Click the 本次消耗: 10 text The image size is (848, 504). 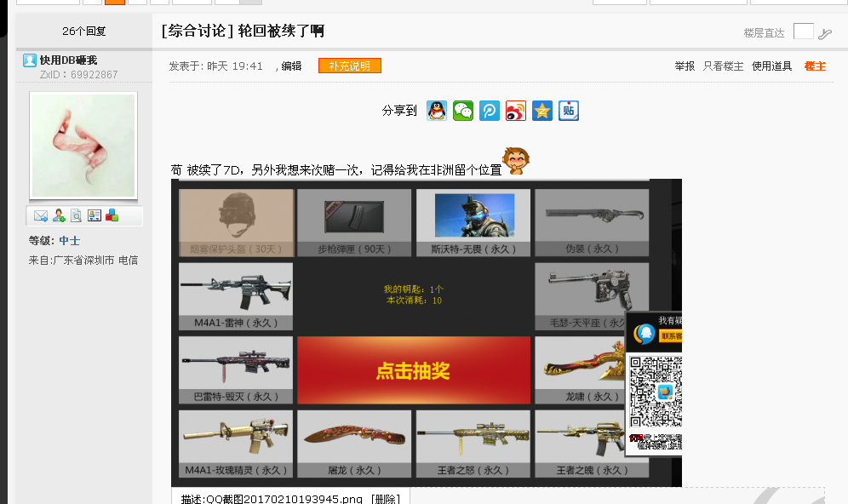414,301
